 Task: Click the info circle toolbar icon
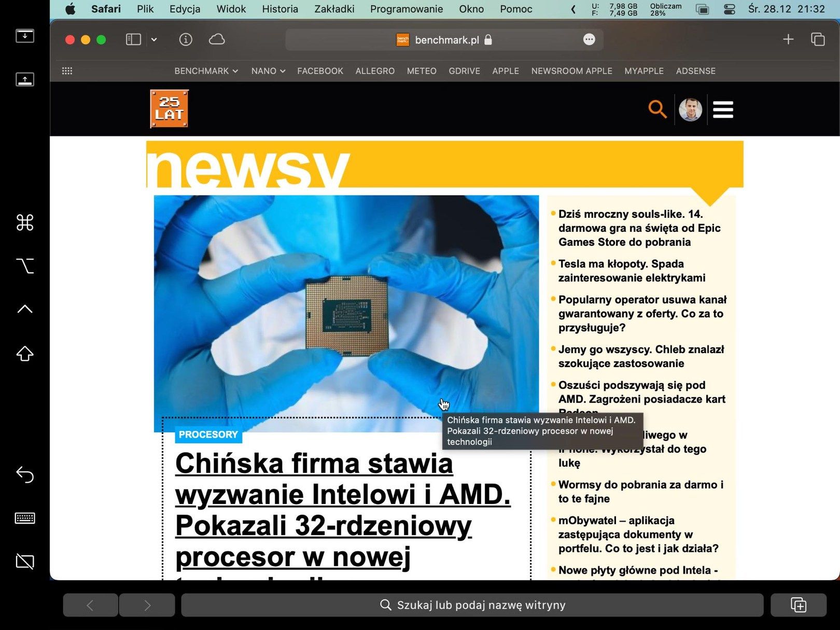(x=186, y=39)
